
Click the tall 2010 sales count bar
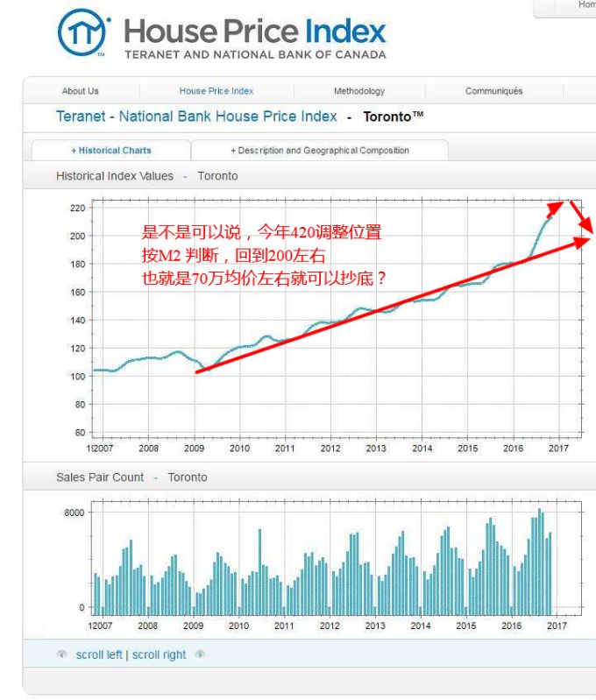click(x=260, y=572)
